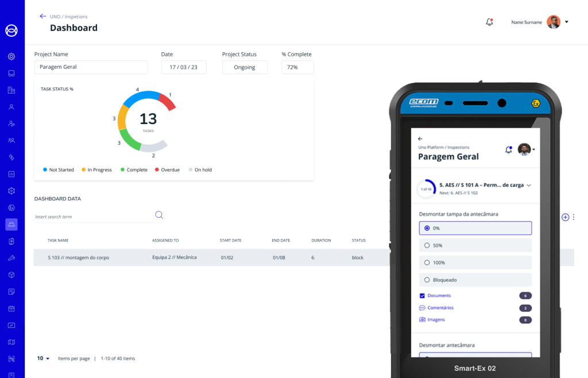Select the 100% radio option

(427, 263)
